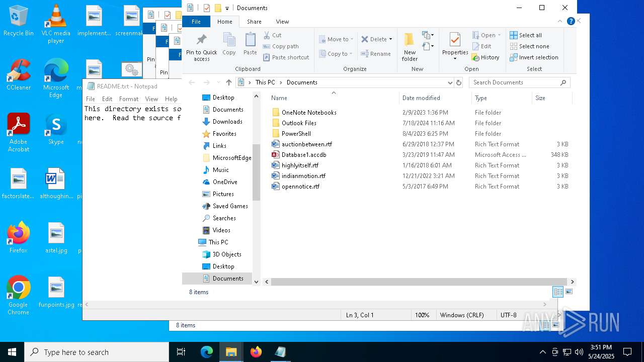This screenshot has width=644, height=362.
Task: Click Invert selection in ribbon
Action: click(x=534, y=57)
